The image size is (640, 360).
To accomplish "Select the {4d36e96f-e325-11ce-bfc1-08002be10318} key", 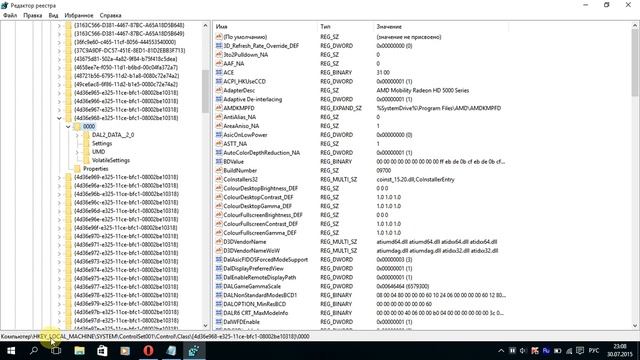I will tap(125, 228).
